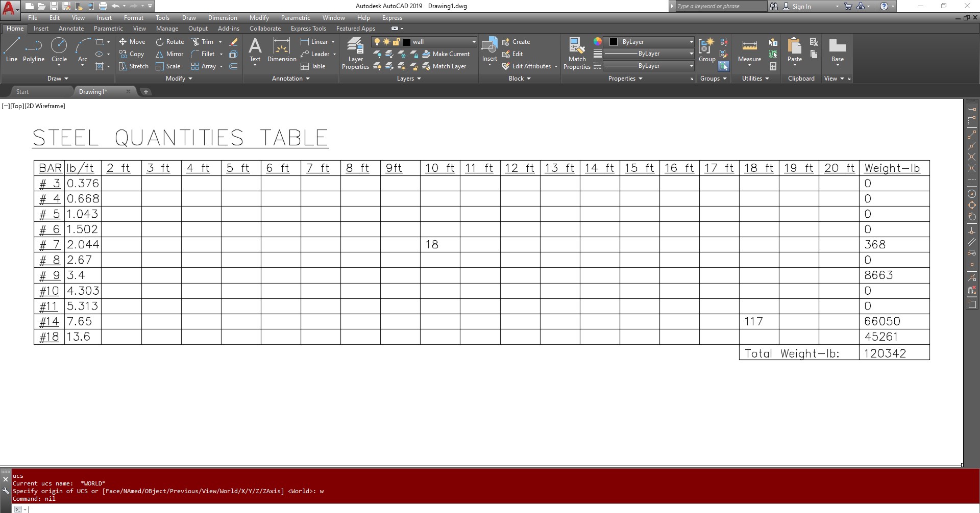Pick the Polyline tool

[x=34, y=50]
